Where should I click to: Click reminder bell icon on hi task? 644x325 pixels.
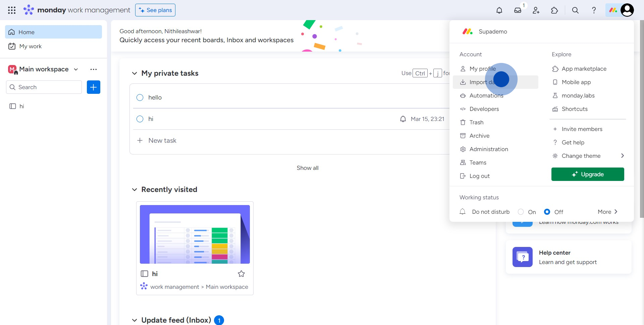click(x=403, y=119)
